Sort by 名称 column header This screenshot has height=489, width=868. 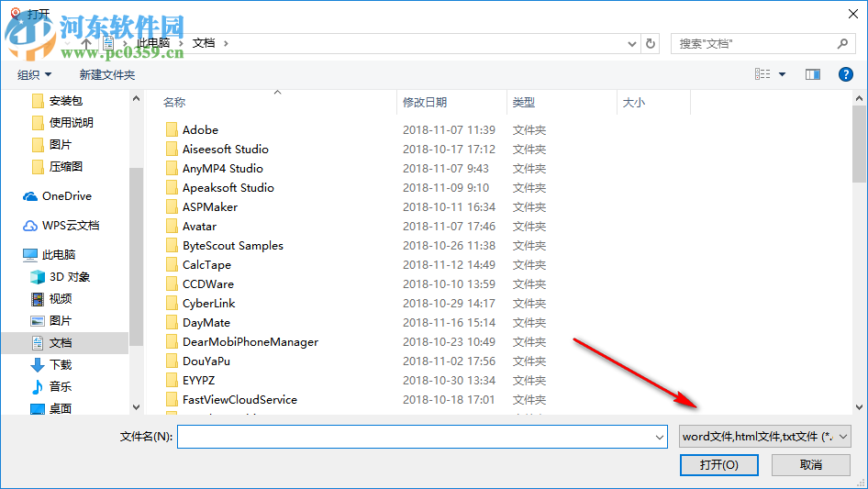(x=174, y=103)
